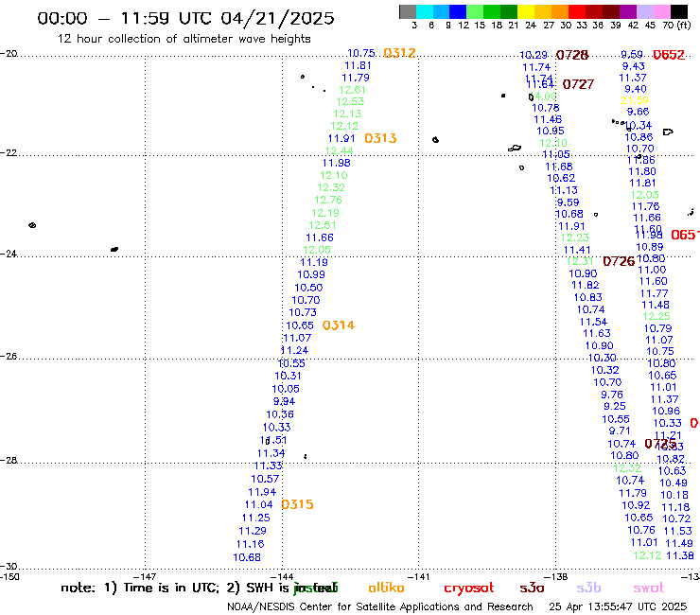700x615 pixels.
Task: Click the swot satellite legend label
Action: coord(649,588)
